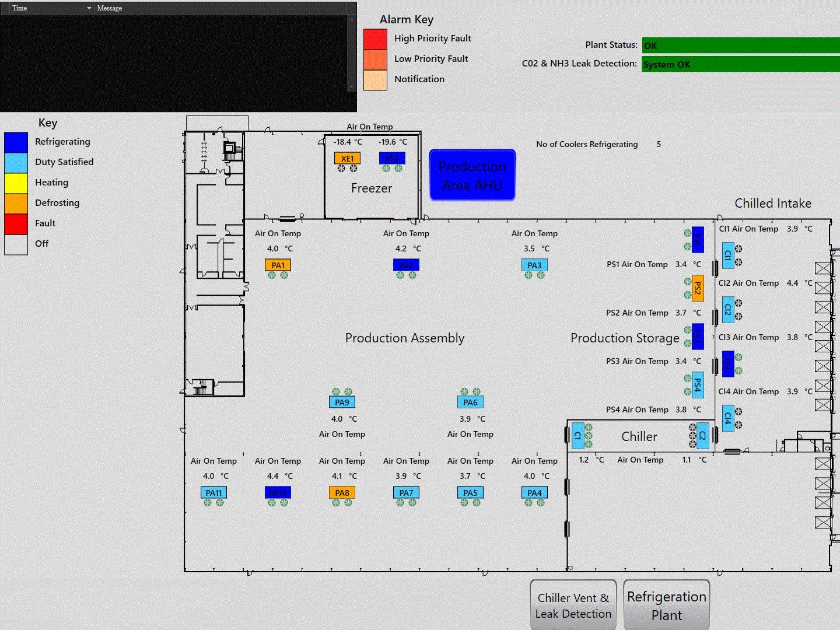The height and width of the screenshot is (630, 840).
Task: Click the C2 chiller cooler unit
Action: coord(702,436)
